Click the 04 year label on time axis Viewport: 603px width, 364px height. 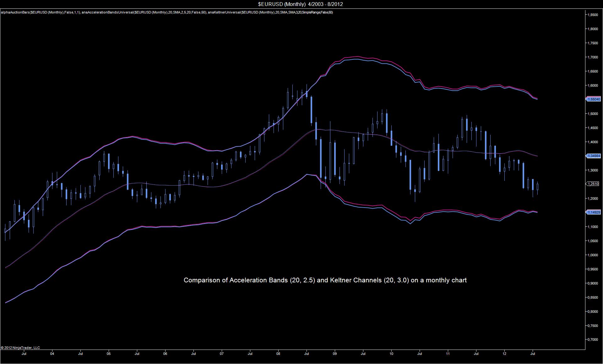coord(52,354)
